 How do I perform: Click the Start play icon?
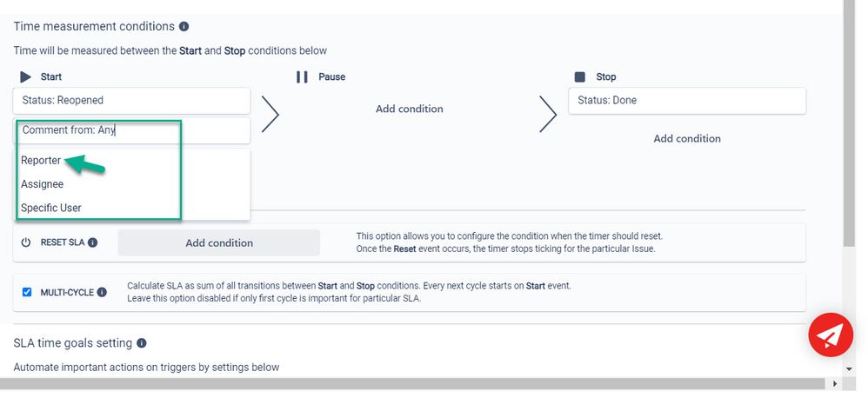[25, 77]
